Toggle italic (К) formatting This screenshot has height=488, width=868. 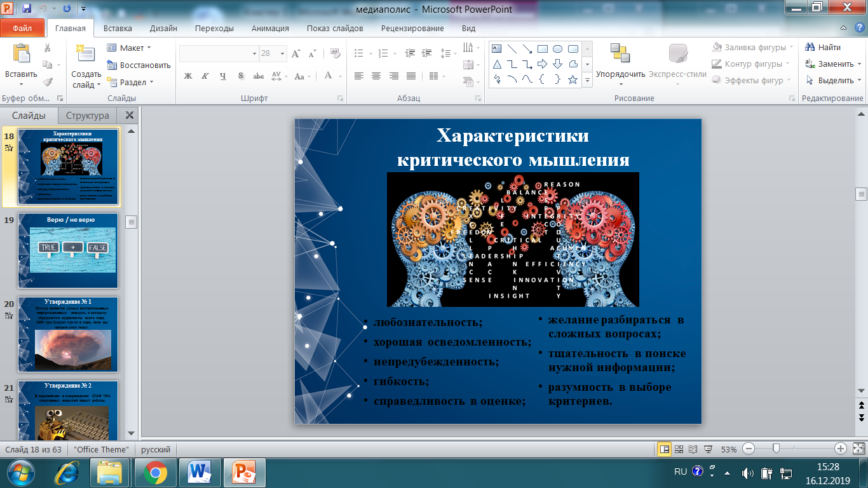205,76
